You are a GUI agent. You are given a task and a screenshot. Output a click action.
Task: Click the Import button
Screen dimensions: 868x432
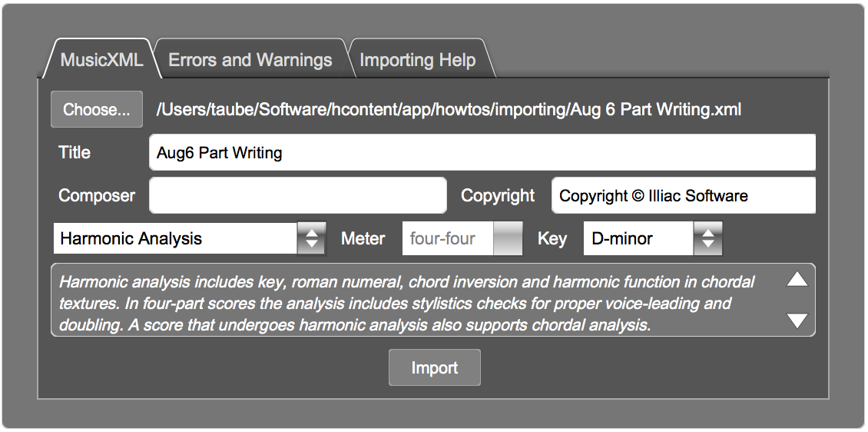434,367
